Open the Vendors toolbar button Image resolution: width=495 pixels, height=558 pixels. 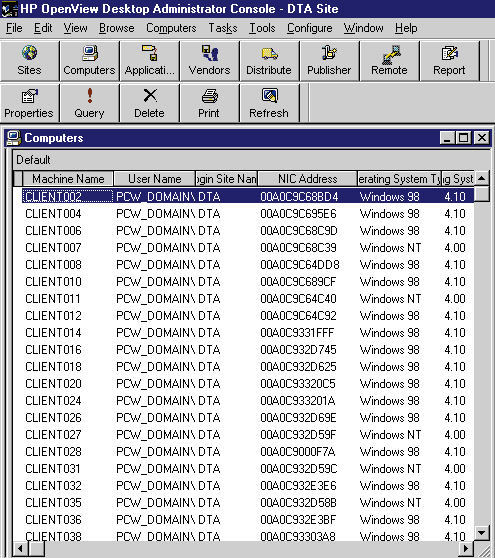click(209, 61)
